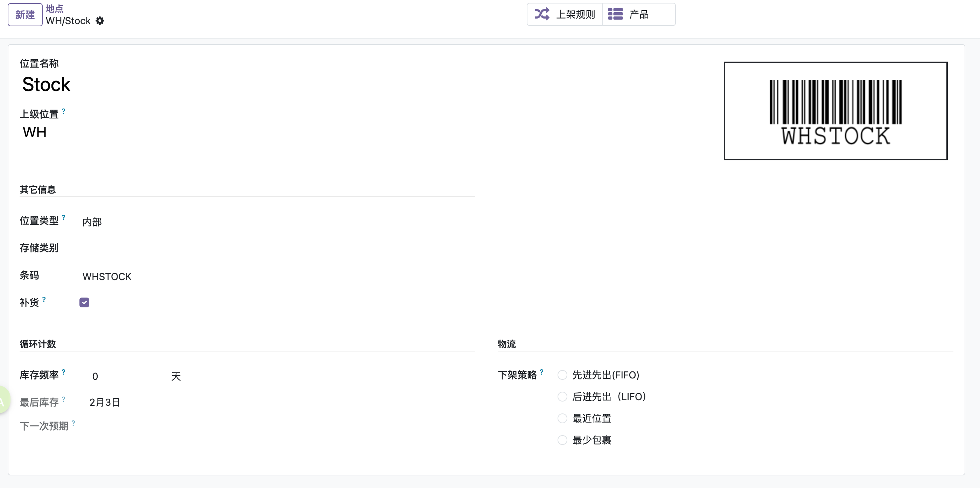980x488 pixels.
Task: Edit the 条码 field containing WHSTOCK
Action: 107,277
